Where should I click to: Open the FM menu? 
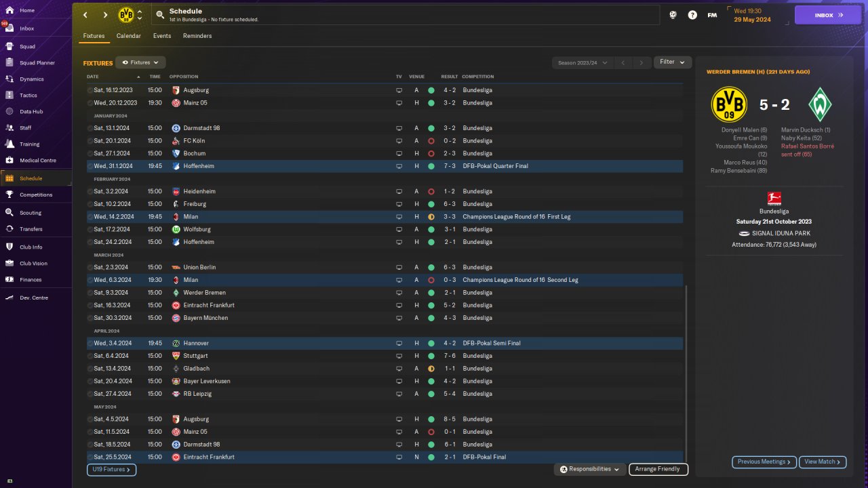[712, 15]
